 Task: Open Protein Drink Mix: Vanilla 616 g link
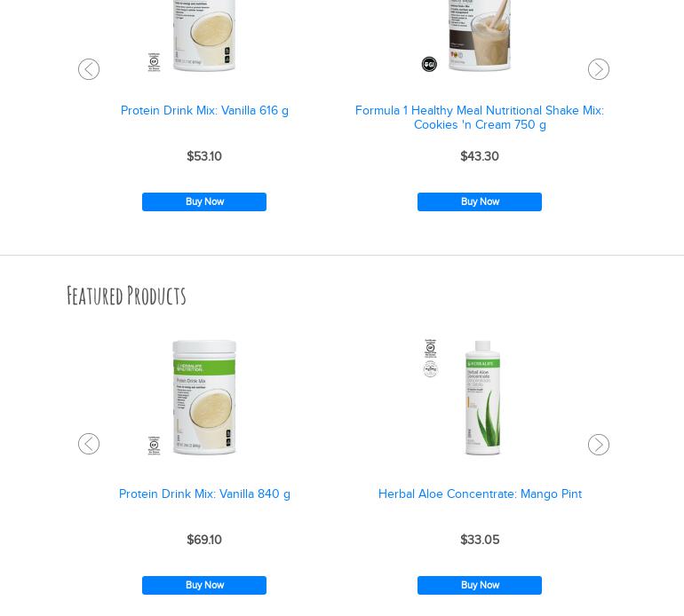(204, 110)
